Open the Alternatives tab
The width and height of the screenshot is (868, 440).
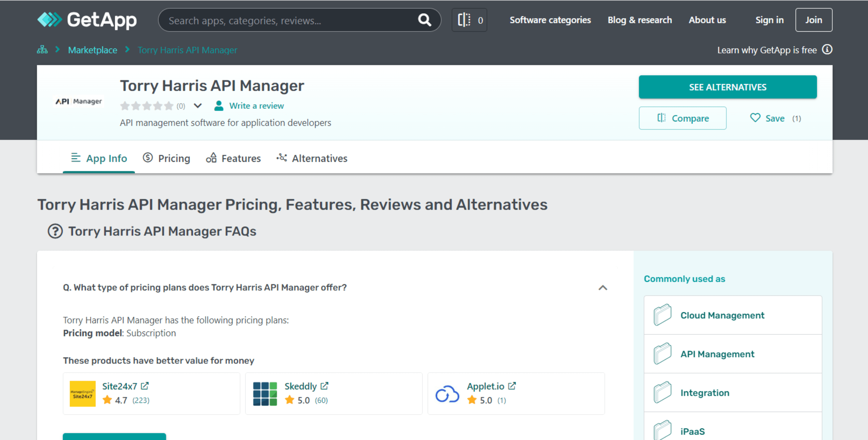[312, 158]
